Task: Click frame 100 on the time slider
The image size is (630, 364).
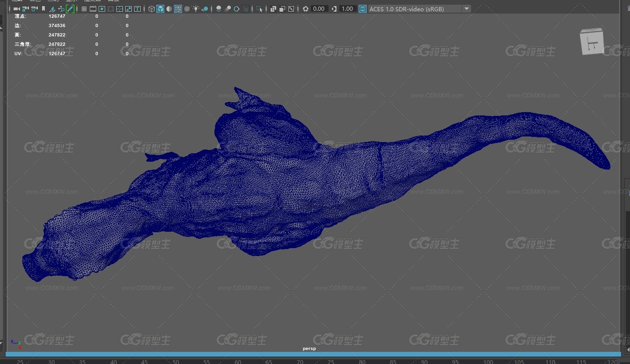Action: (x=488, y=362)
